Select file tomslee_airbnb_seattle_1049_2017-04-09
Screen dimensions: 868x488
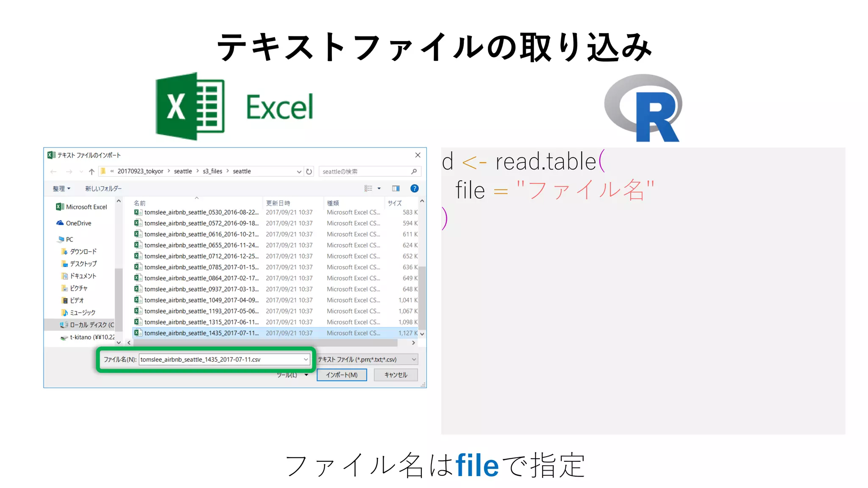tap(275, 300)
